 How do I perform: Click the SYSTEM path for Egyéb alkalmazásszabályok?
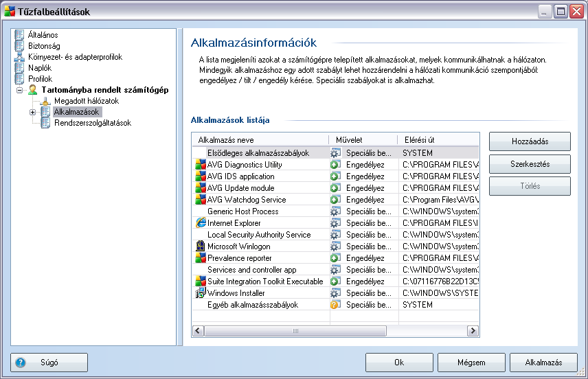pyautogui.click(x=418, y=305)
